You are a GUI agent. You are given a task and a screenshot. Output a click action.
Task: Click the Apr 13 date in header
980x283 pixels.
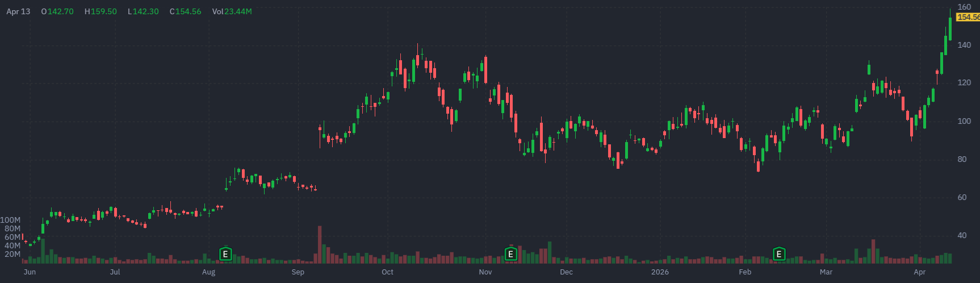pos(18,11)
